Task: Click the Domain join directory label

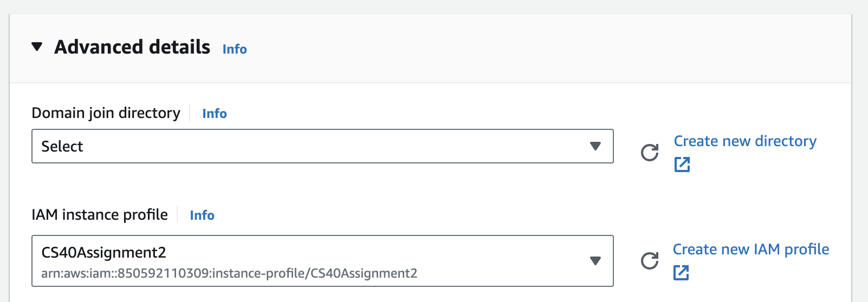Action: [x=106, y=113]
